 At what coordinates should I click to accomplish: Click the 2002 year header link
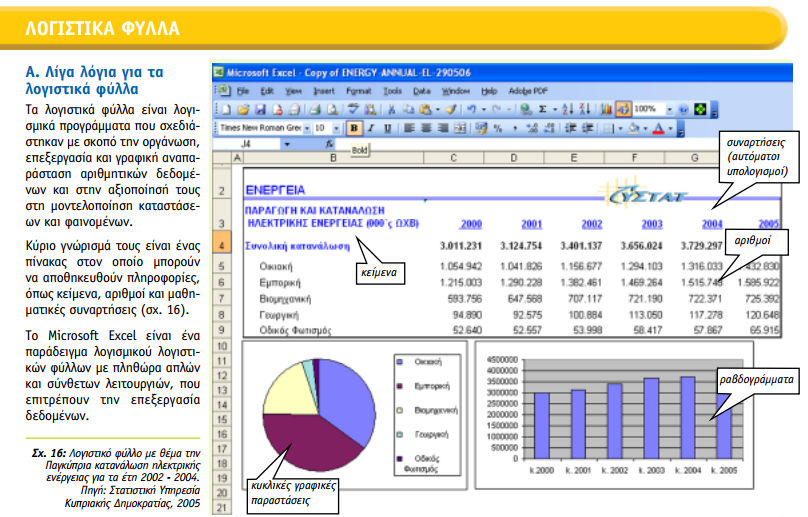[592, 224]
